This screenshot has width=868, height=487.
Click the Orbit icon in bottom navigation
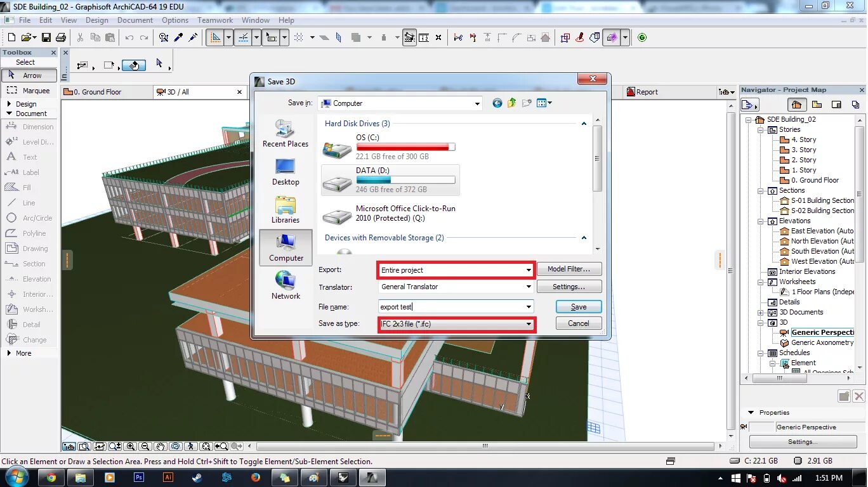pos(176,446)
